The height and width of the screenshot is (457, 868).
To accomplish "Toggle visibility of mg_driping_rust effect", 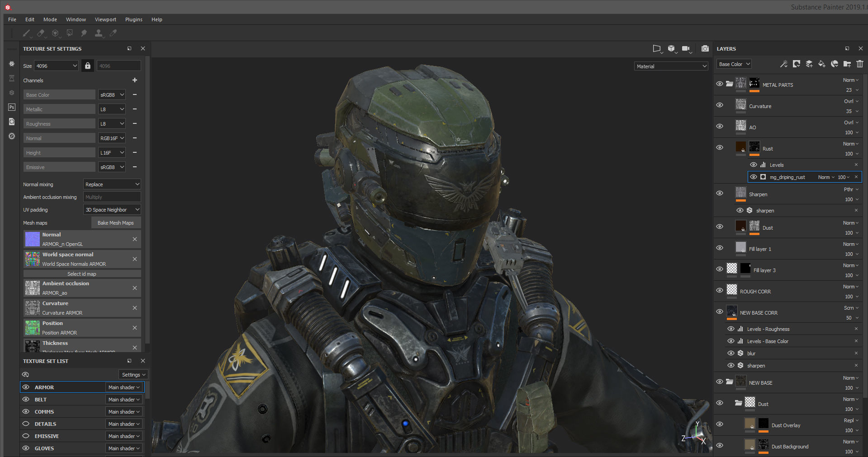I will tap(754, 177).
